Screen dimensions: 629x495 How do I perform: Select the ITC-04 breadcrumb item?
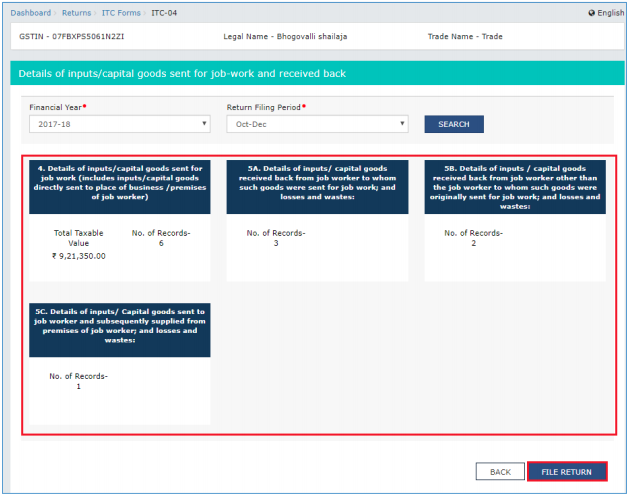click(x=164, y=13)
